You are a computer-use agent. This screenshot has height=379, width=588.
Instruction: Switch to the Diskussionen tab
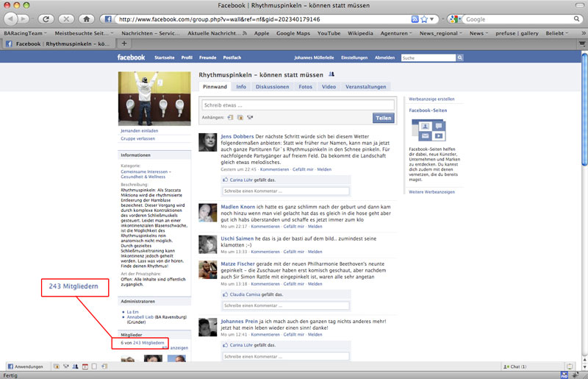pyautogui.click(x=272, y=87)
